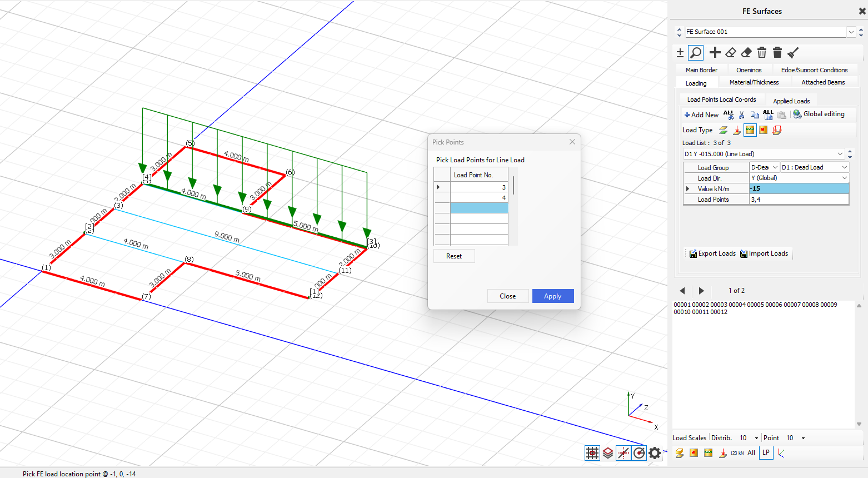The height and width of the screenshot is (478, 868).
Task: Open viewport settings gear icon
Action: (655, 453)
